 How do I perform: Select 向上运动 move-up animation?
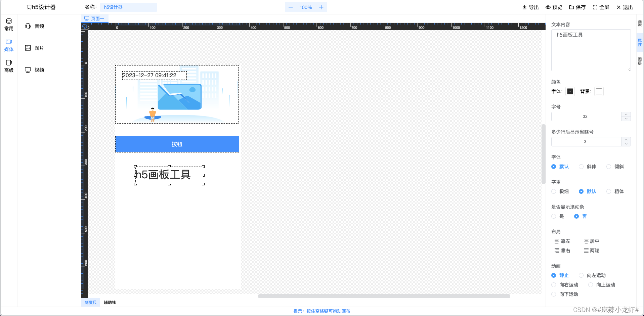pyautogui.click(x=602, y=285)
